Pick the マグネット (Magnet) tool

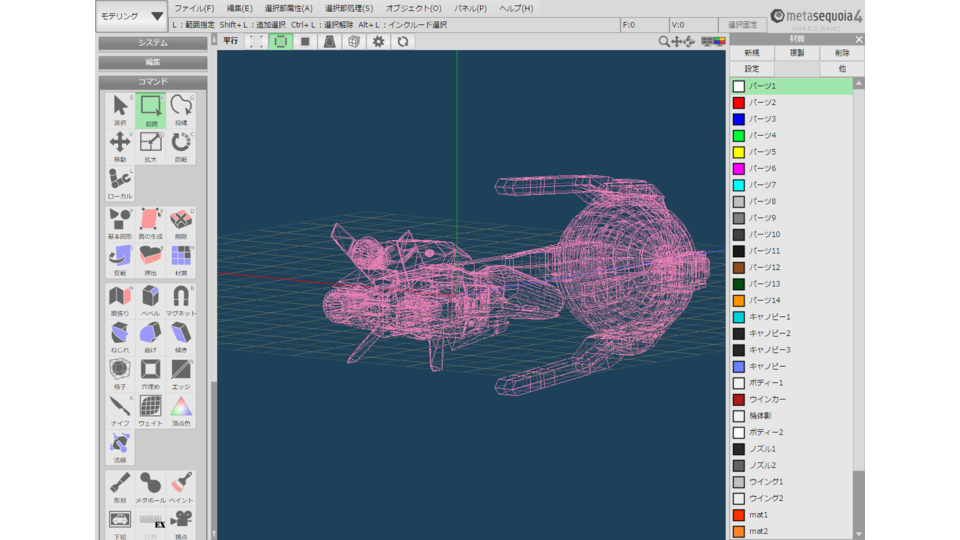tap(181, 300)
